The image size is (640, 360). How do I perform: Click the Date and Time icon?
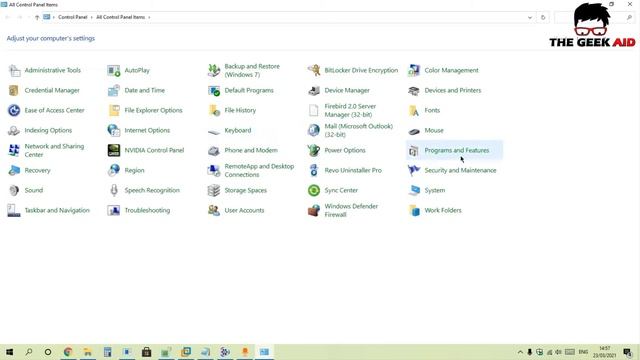[x=114, y=90]
